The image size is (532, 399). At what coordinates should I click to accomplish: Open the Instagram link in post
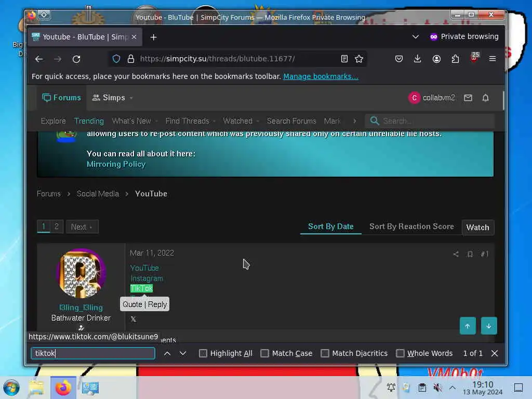point(147,278)
